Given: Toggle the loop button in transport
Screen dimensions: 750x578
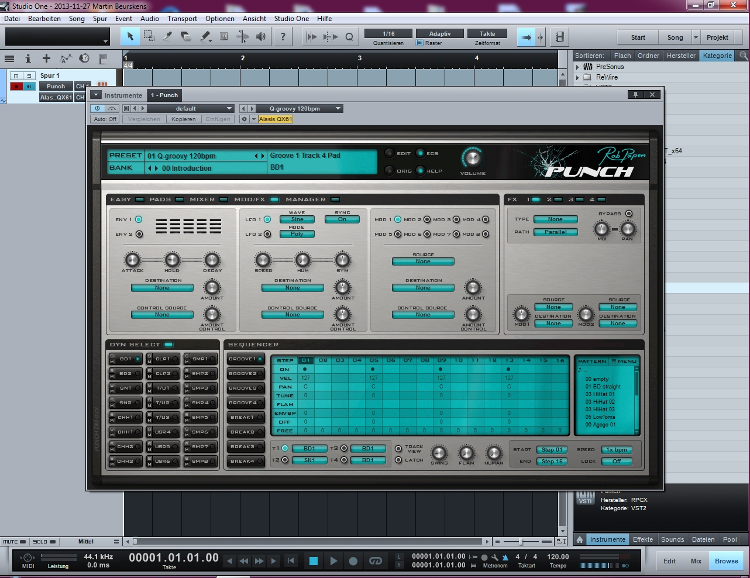Looking at the screenshot, I should [375, 561].
